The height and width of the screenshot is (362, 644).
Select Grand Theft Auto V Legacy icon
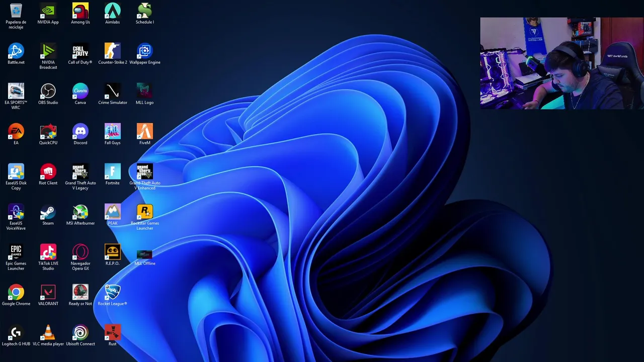coord(80,171)
